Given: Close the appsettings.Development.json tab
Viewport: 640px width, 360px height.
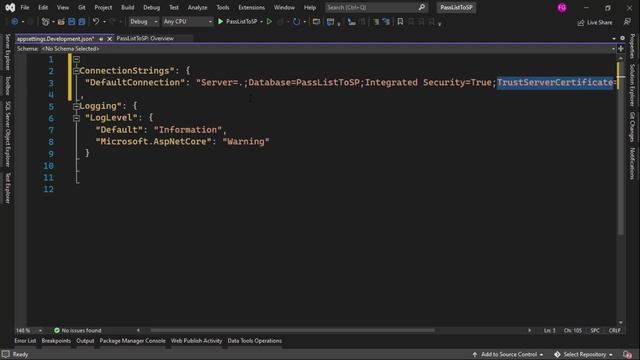Looking at the screenshot, I should tap(109, 39).
